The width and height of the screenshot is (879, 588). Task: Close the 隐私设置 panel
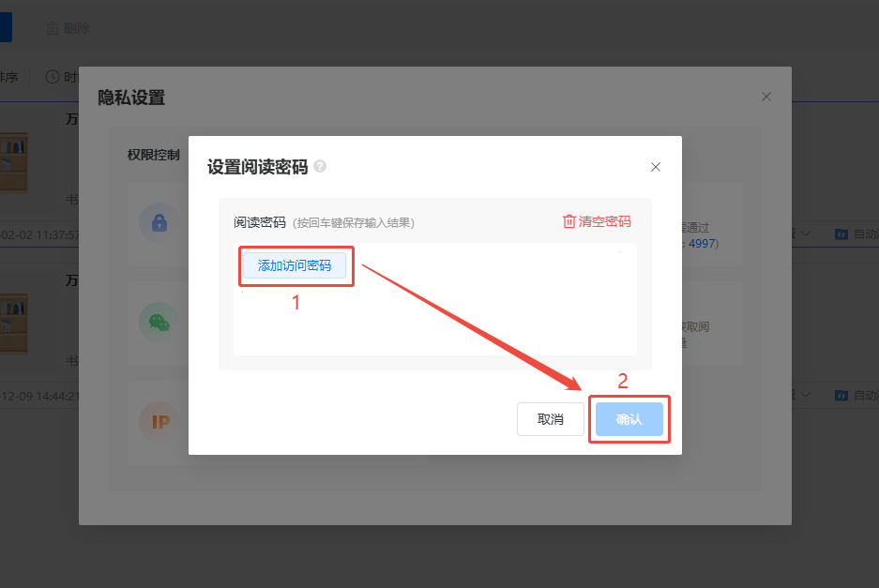766,97
